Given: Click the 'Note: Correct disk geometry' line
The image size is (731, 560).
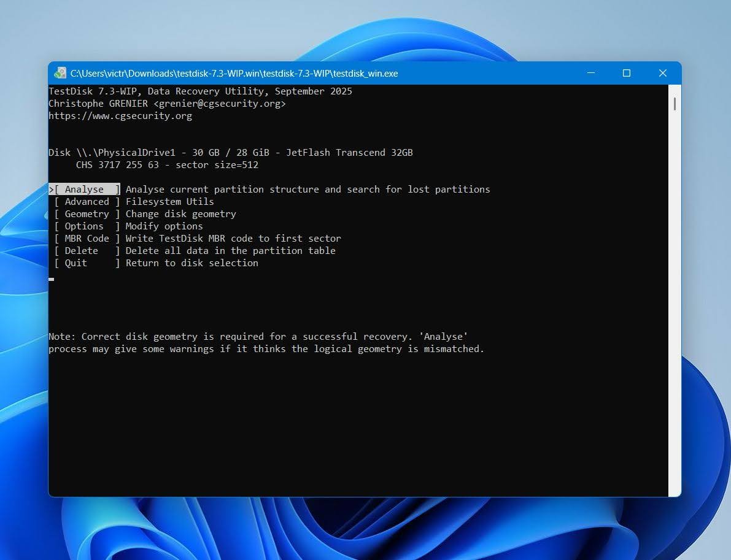Looking at the screenshot, I should coord(258,336).
